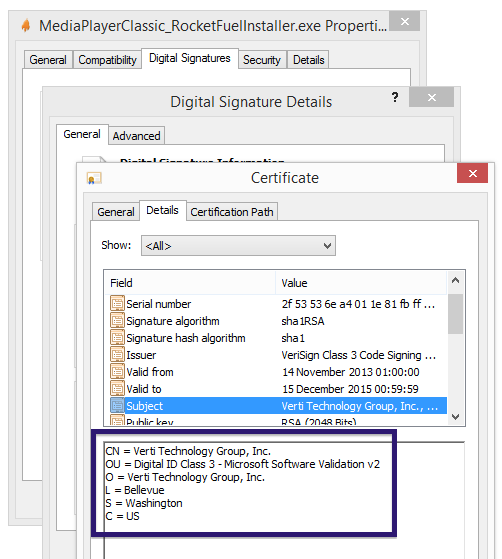502x559 pixels.
Task: Click scroll up arrow of field list
Action: pos(455,281)
